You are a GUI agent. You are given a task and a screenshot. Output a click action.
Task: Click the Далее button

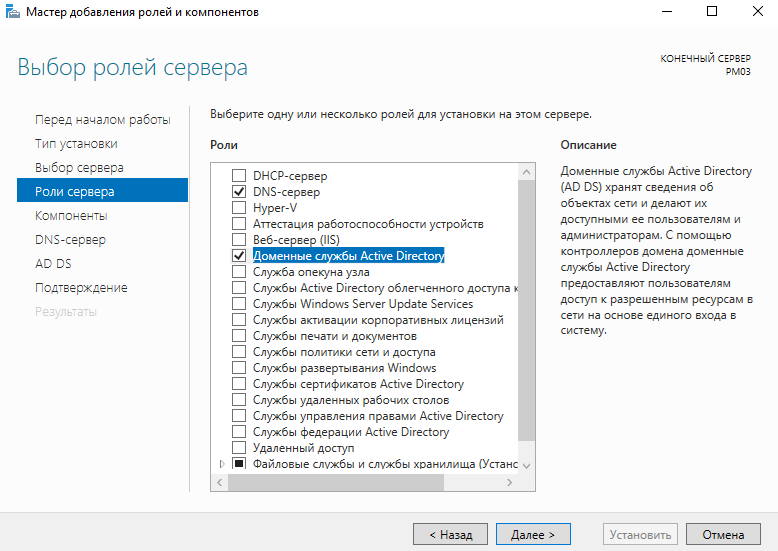tap(533, 534)
